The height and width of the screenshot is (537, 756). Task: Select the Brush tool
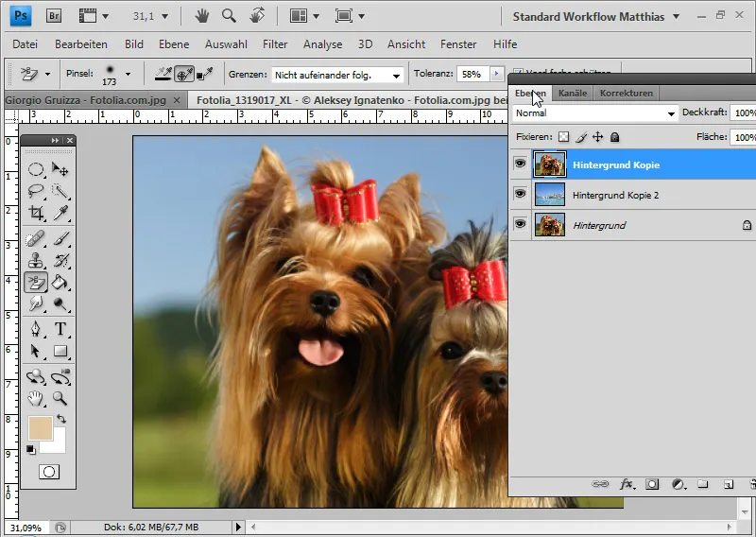point(60,239)
